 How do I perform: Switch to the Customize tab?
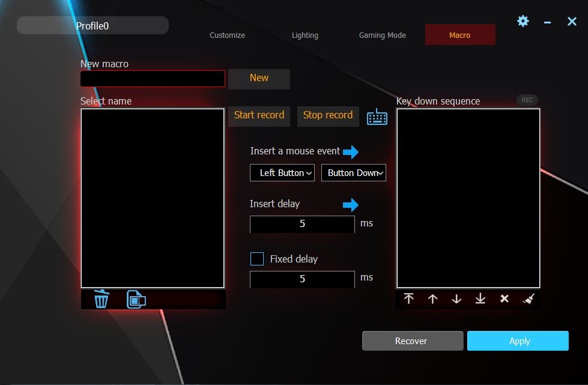(227, 35)
